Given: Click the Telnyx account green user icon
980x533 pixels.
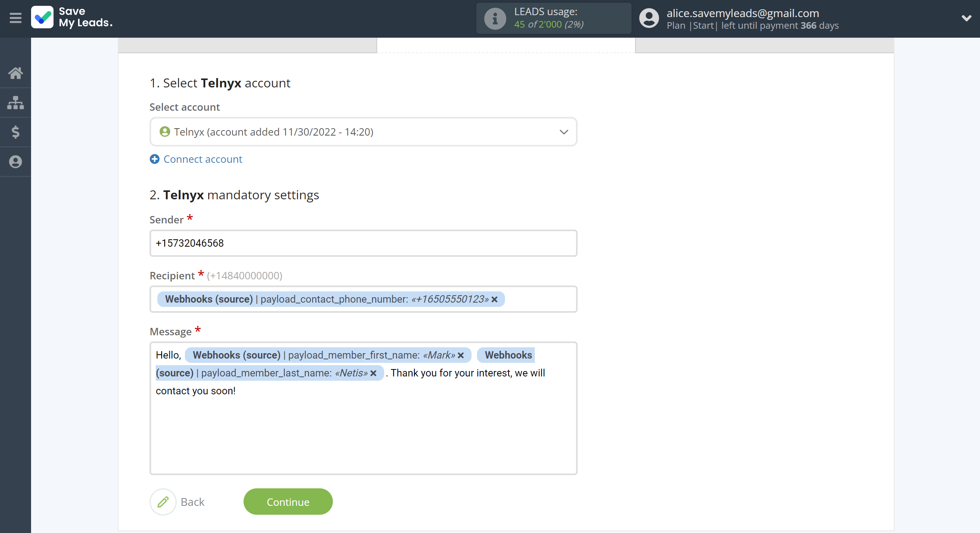Looking at the screenshot, I should (x=165, y=132).
